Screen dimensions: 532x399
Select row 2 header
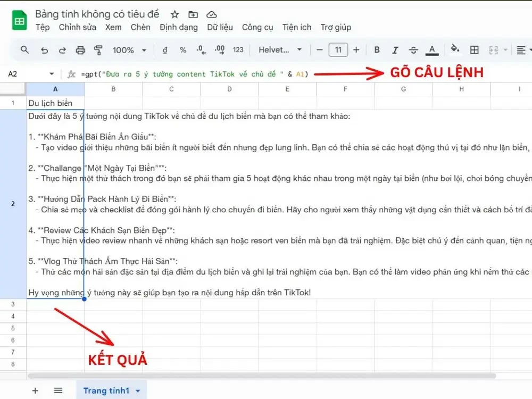coord(13,204)
